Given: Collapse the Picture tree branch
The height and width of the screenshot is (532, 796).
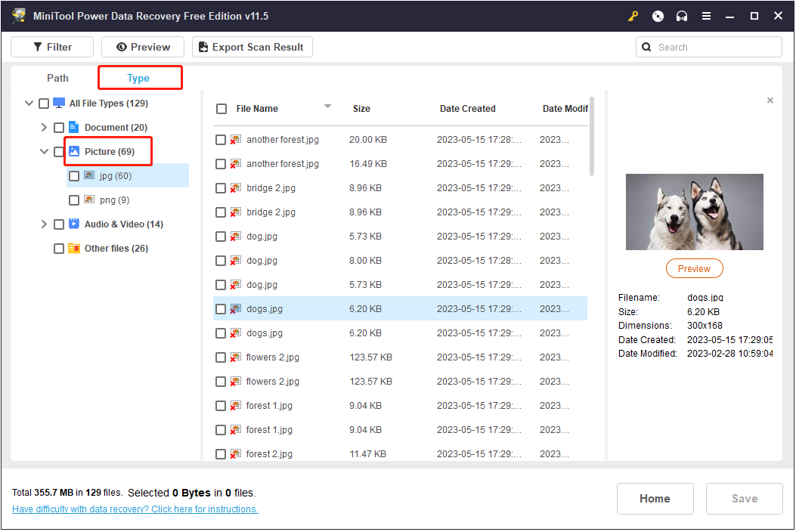Looking at the screenshot, I should tap(43, 151).
